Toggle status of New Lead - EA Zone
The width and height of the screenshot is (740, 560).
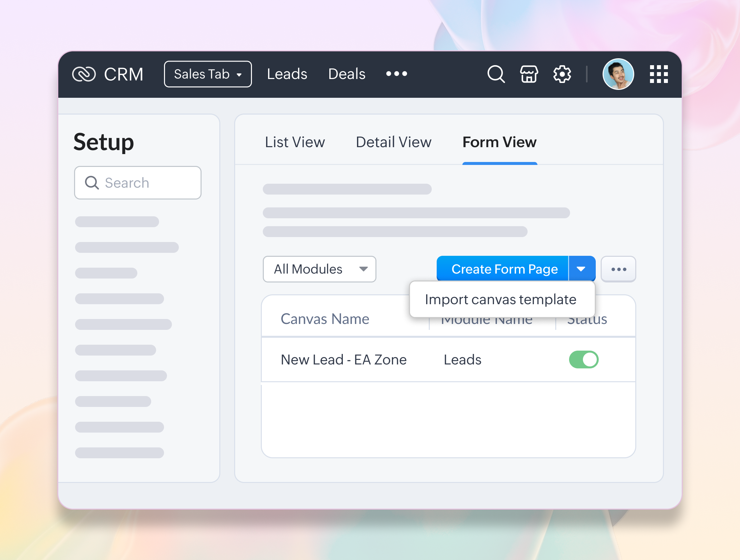(584, 360)
